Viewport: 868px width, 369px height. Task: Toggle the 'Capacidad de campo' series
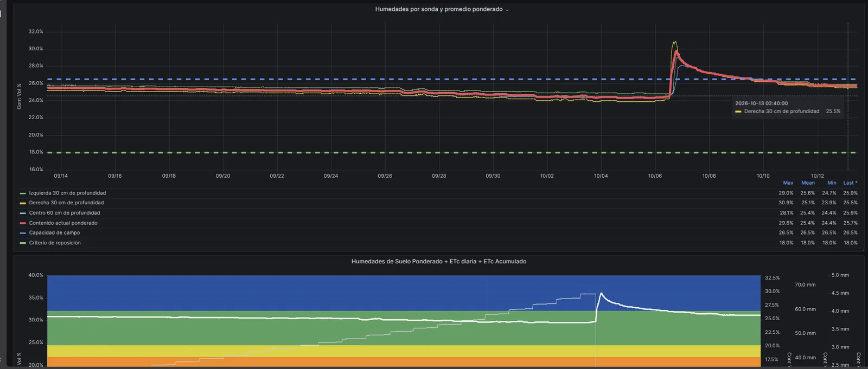pos(54,232)
